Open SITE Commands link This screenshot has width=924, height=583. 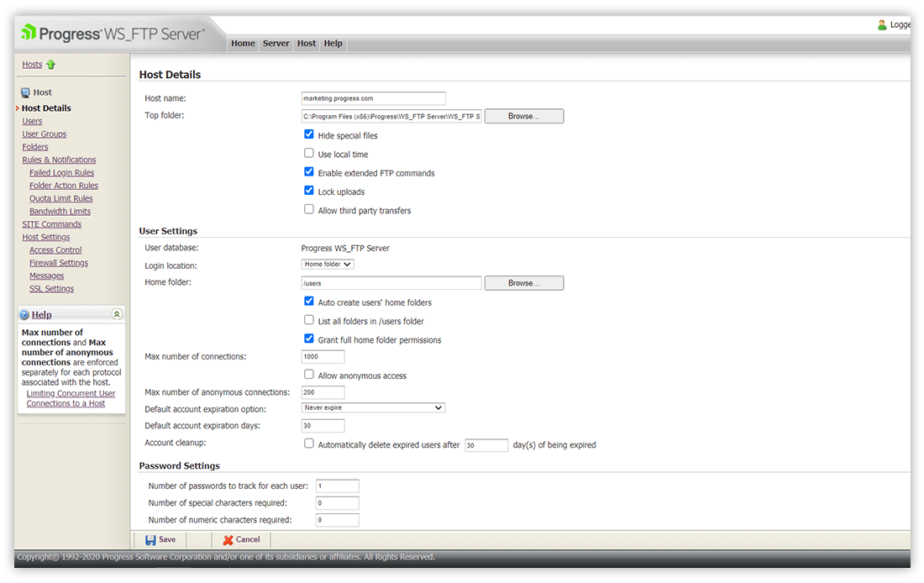(x=52, y=224)
